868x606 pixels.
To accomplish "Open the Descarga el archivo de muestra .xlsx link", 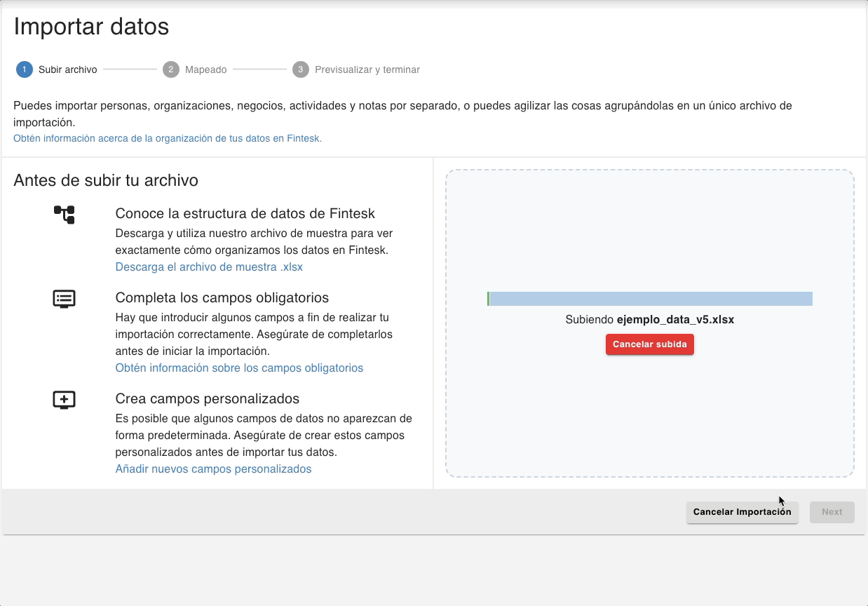I will (x=209, y=267).
